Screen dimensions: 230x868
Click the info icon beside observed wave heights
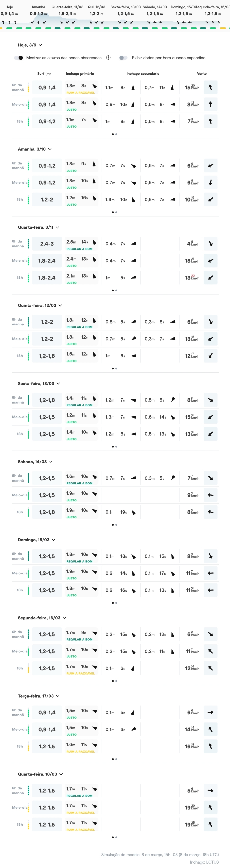108,58
